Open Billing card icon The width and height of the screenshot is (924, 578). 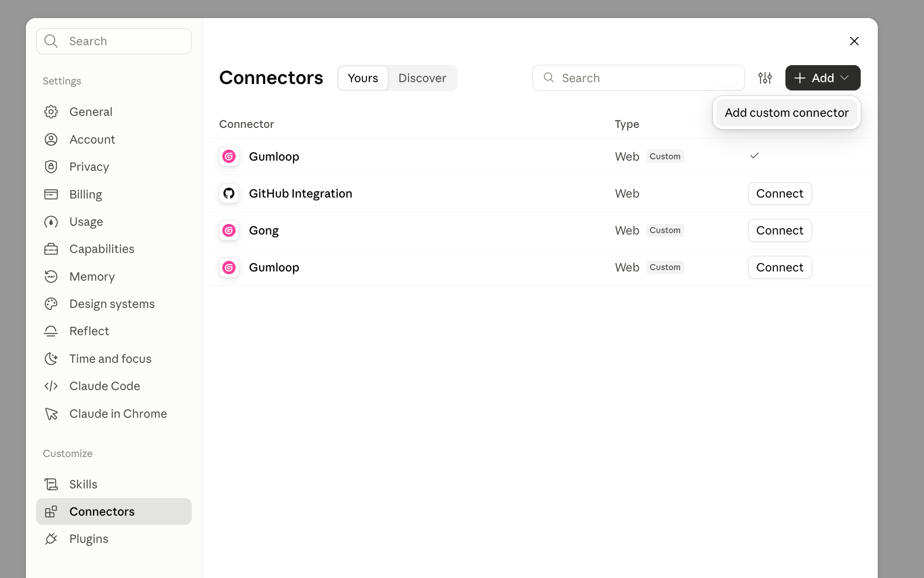51,194
